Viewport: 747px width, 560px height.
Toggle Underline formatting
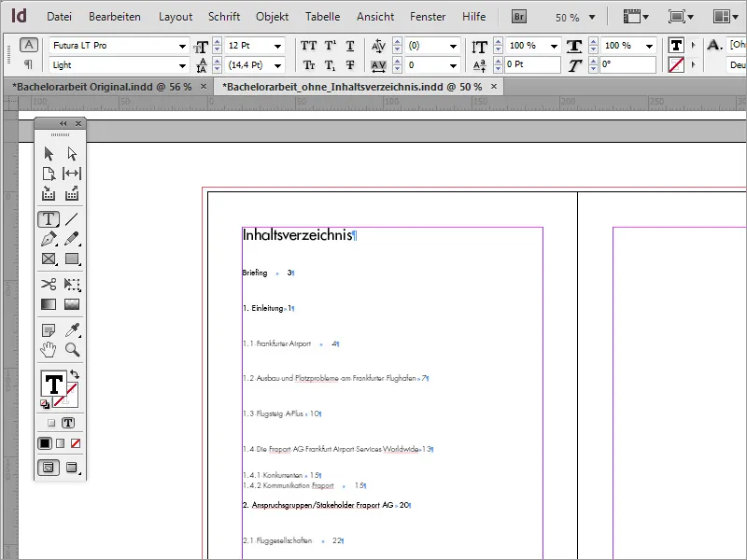pos(350,46)
